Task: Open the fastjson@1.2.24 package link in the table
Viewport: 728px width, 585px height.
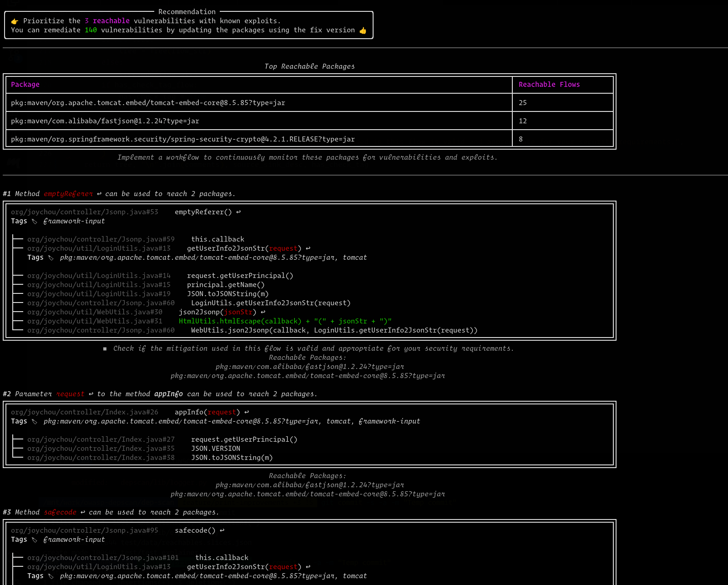Action: click(x=105, y=121)
